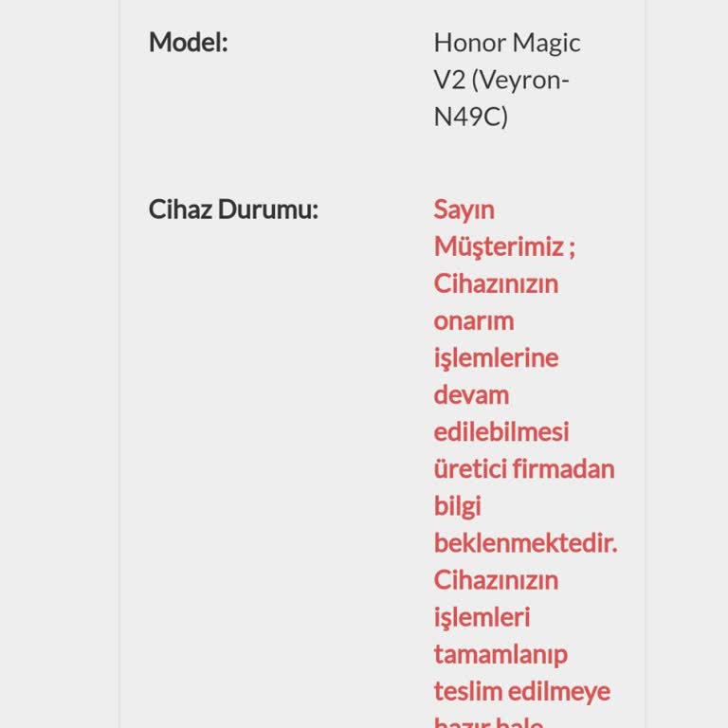Select "Müşterimiz ;" in the red status text
728x728 pixels.
coord(504,246)
